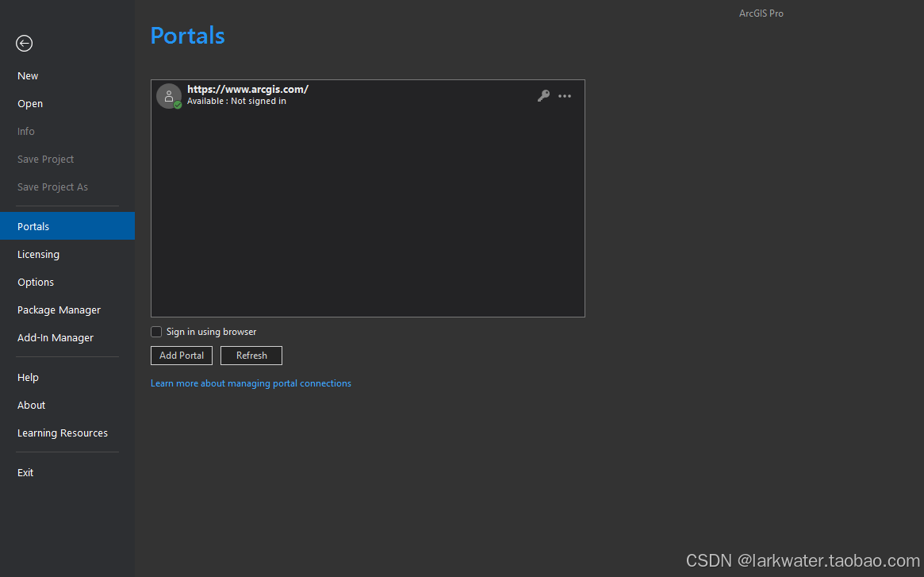Viewport: 924px width, 577px height.
Task: Open the Options page
Action: pos(67,282)
